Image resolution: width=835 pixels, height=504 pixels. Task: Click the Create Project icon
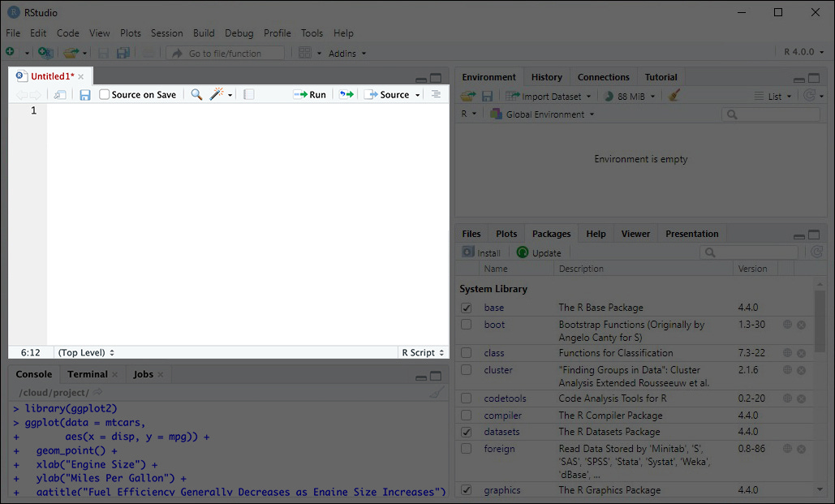click(x=45, y=53)
